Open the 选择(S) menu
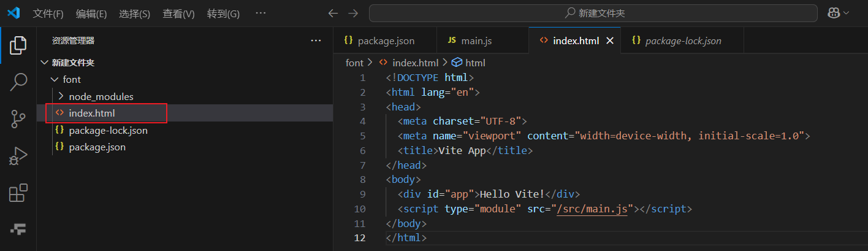 [134, 14]
